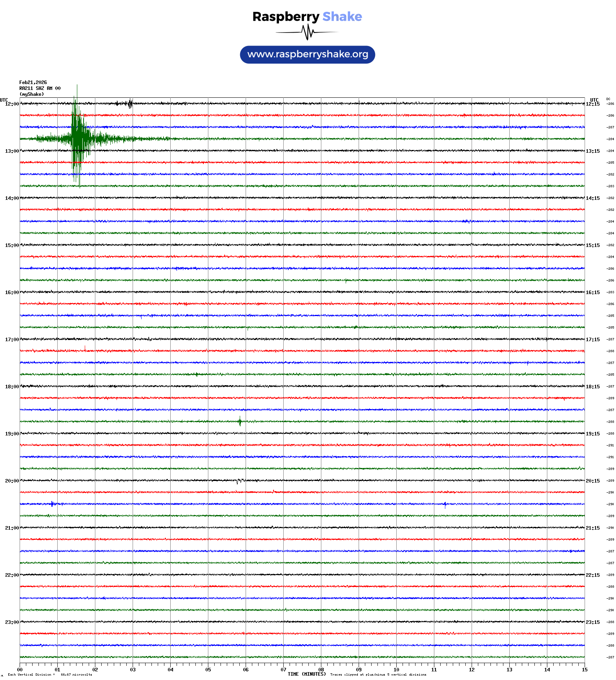Click the 23:15 label on the right side
This screenshot has width=616, height=680.
pyautogui.click(x=592, y=622)
